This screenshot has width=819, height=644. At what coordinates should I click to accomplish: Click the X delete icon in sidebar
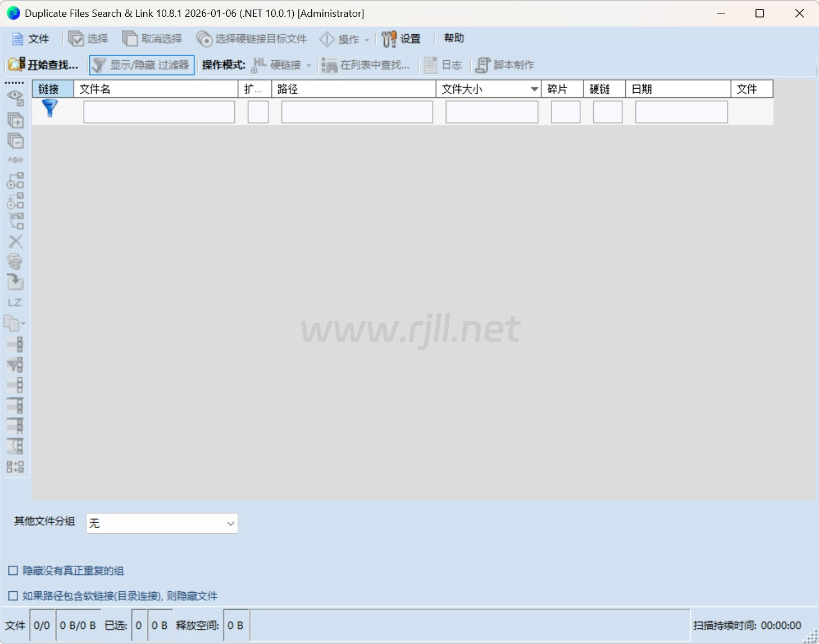(x=15, y=242)
